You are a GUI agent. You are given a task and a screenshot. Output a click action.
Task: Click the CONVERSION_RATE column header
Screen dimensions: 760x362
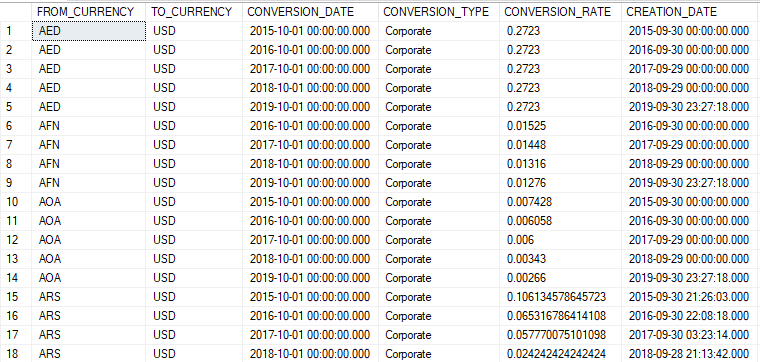point(560,12)
